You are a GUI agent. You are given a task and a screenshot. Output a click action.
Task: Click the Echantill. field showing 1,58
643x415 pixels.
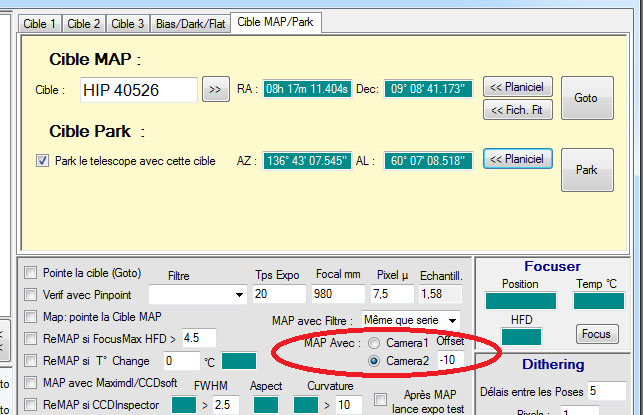point(440,294)
